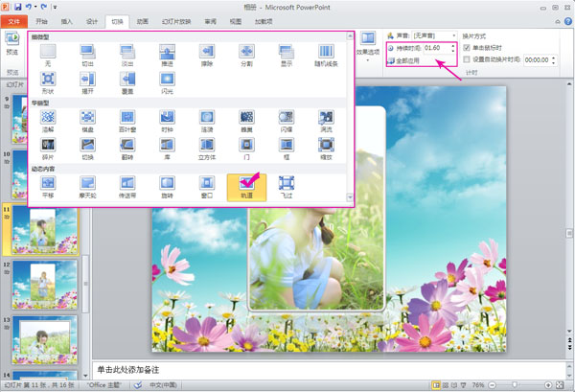Pick the 蜂巢 honeycomb transition
This screenshot has height=392, width=575.
(247, 121)
